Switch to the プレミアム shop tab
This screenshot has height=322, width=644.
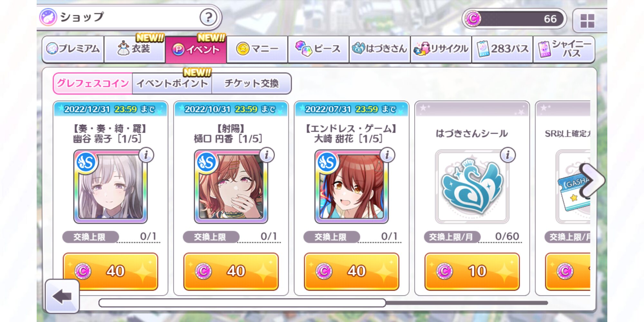(73, 49)
